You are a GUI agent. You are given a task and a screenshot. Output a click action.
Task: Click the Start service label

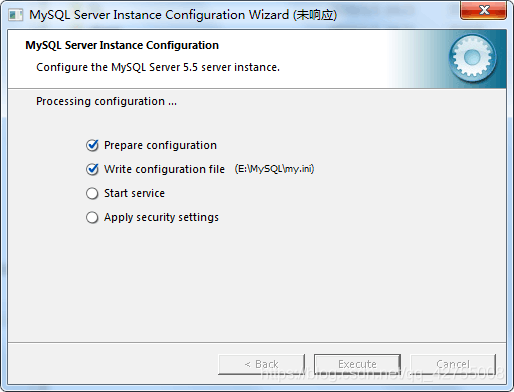click(134, 193)
